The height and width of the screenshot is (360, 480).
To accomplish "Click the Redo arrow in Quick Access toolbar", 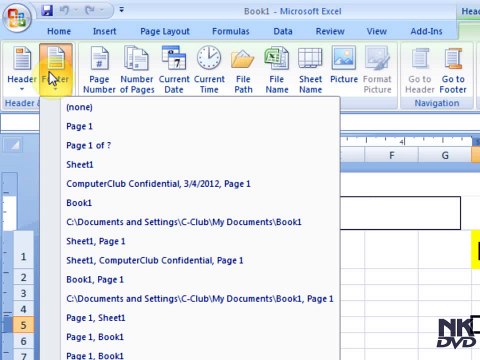I will (x=90, y=11).
